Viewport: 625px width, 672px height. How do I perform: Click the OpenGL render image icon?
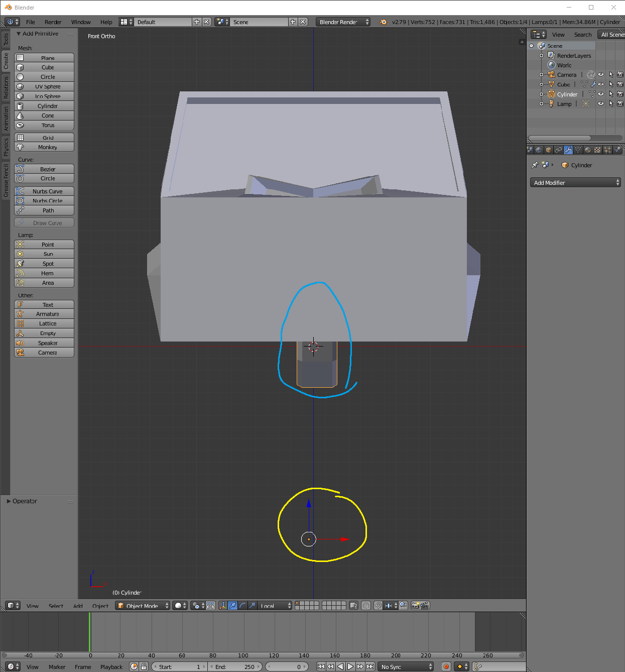415,606
